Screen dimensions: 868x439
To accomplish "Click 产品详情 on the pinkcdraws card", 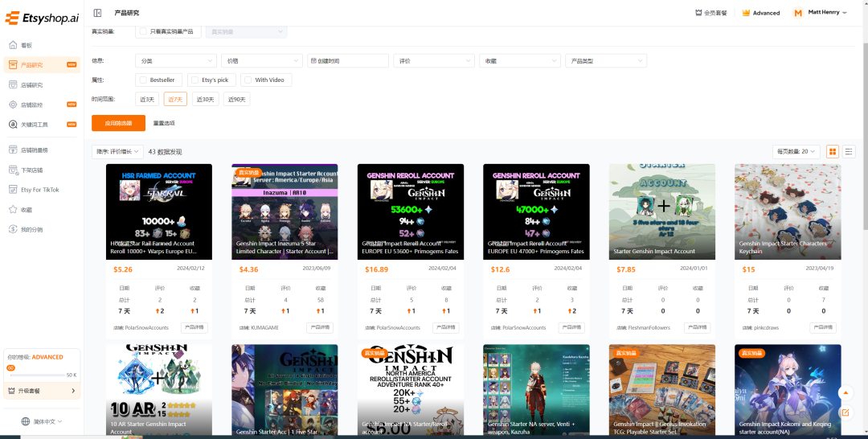I will 823,327.
